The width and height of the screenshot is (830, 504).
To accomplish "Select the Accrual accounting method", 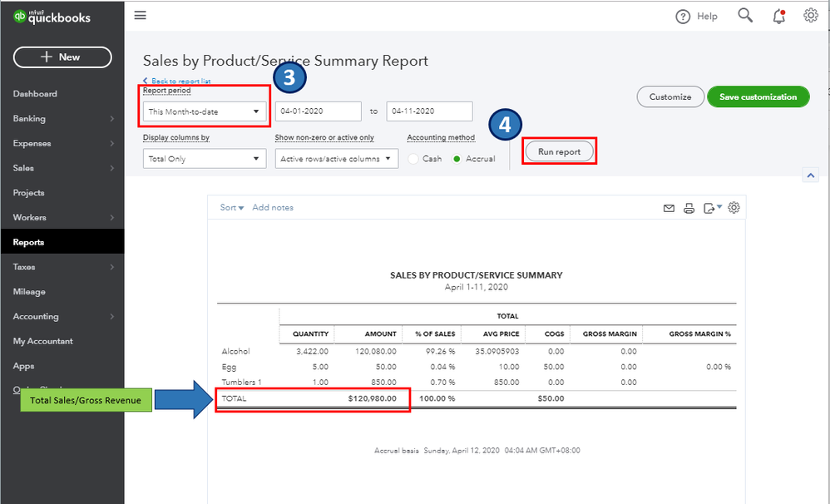I will [x=457, y=159].
